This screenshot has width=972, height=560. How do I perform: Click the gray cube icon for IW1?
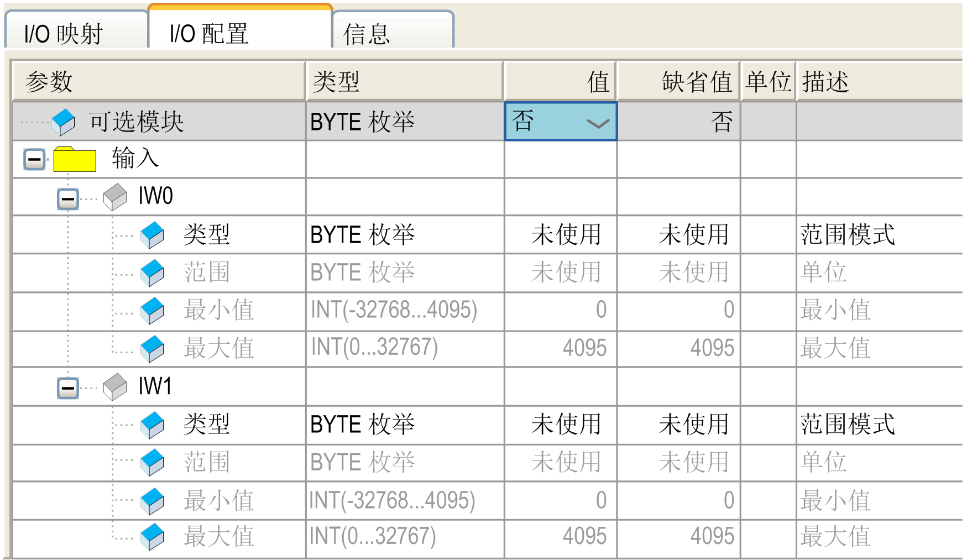115,386
